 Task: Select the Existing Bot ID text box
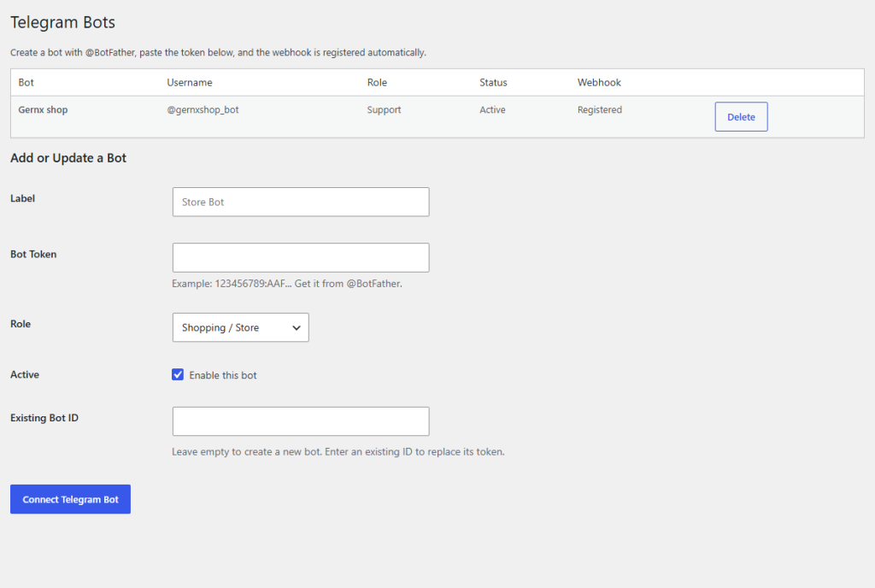301,421
